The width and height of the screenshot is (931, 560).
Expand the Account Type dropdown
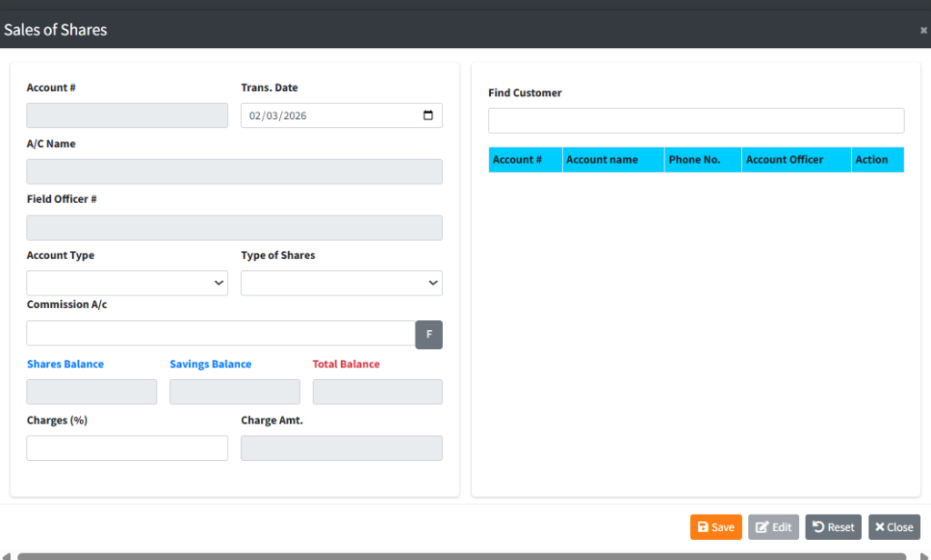coord(127,283)
